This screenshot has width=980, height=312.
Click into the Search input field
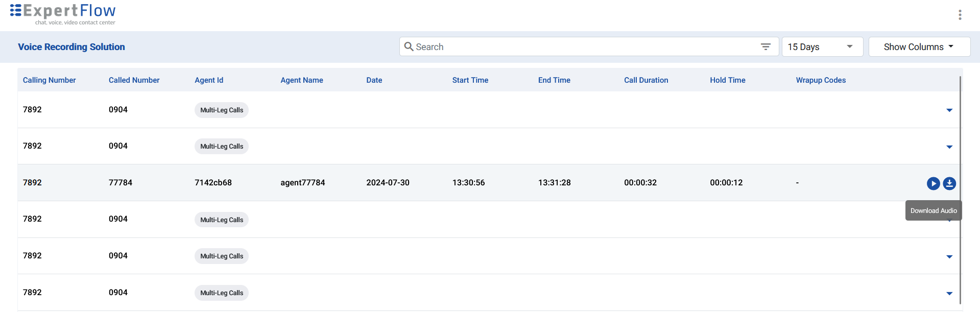582,46
